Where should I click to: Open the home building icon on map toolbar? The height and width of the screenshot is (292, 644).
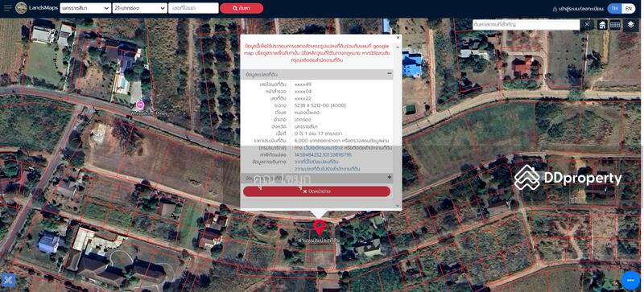coord(602,25)
